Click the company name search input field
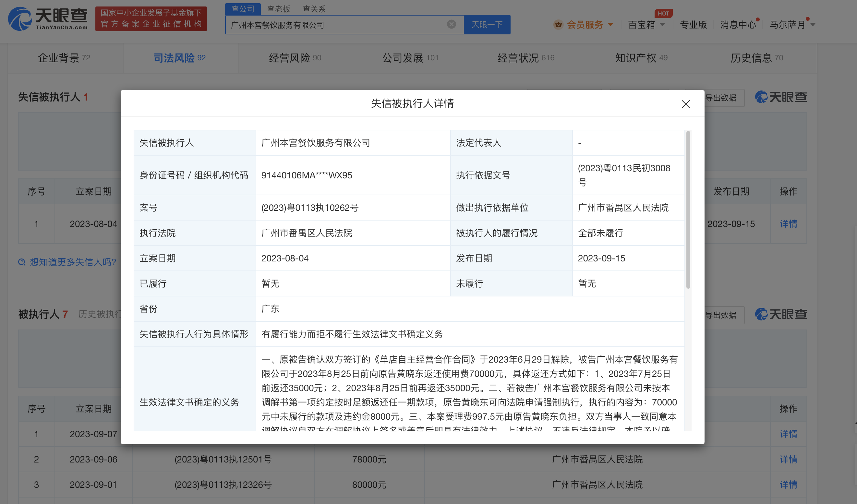This screenshot has width=857, height=504. point(337,25)
